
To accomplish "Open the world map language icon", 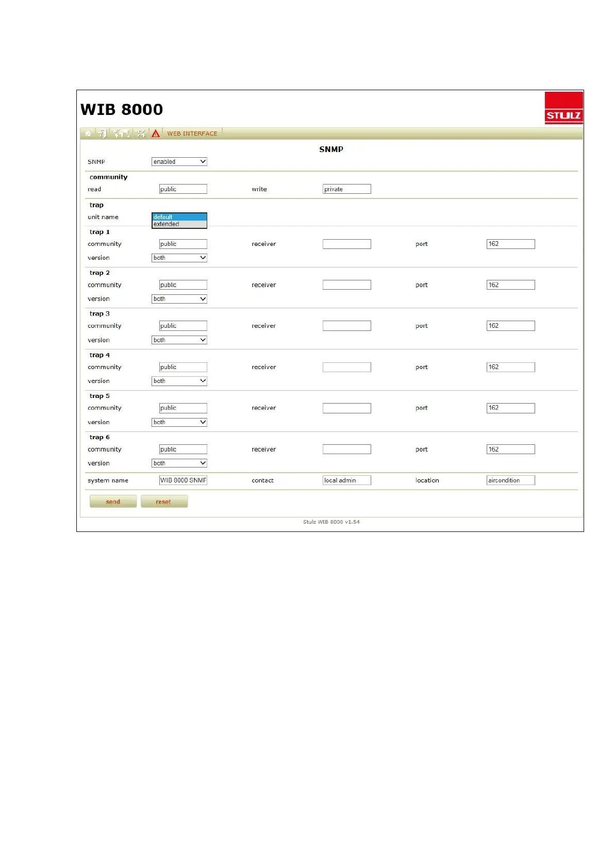I will pyautogui.click(x=121, y=133).
